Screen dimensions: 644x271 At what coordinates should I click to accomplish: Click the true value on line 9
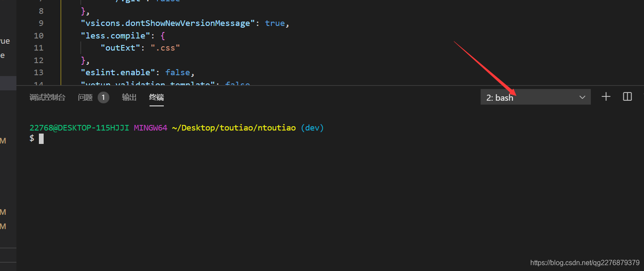click(x=275, y=23)
